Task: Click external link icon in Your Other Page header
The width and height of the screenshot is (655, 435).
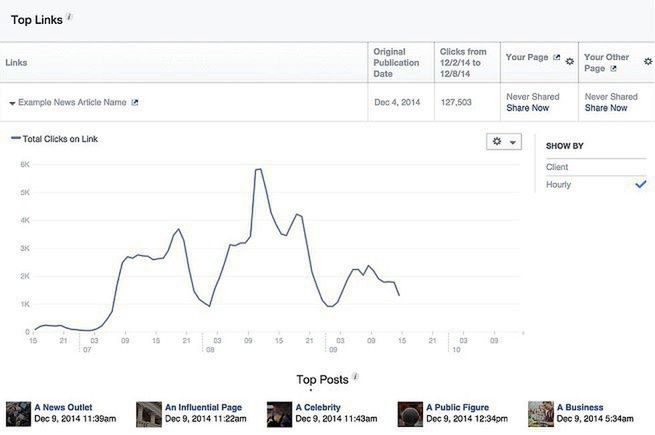Action: click(614, 68)
